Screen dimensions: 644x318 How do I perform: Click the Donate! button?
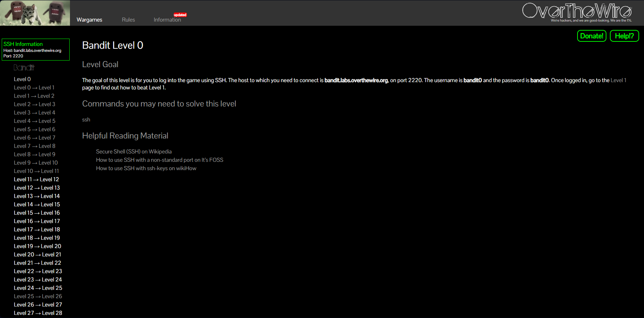[592, 36]
